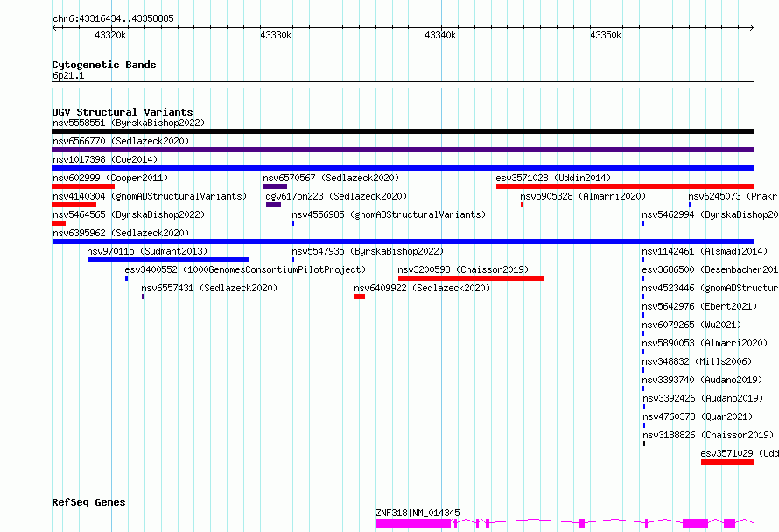
Task: Open esv3571028 (Uddin2014) variant label
Action: (553, 178)
